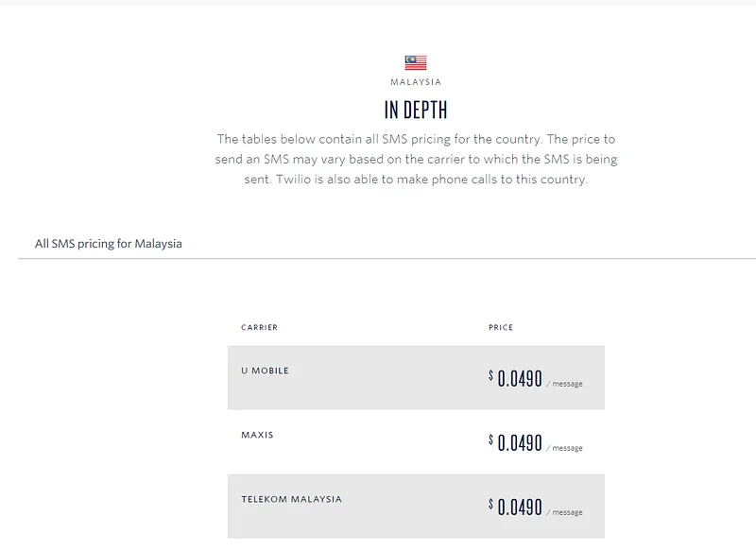Click '/ message' label in Maxis row
The height and width of the screenshot is (551, 756).
click(x=564, y=448)
